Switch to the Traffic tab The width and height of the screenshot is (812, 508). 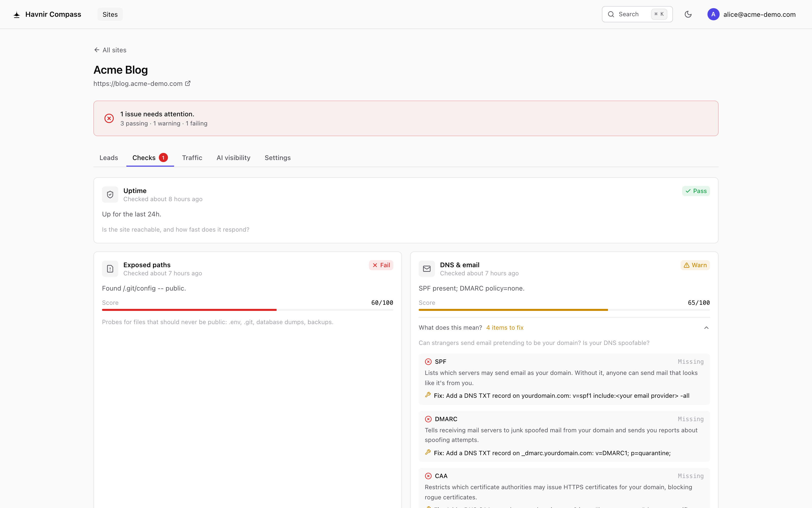point(192,157)
